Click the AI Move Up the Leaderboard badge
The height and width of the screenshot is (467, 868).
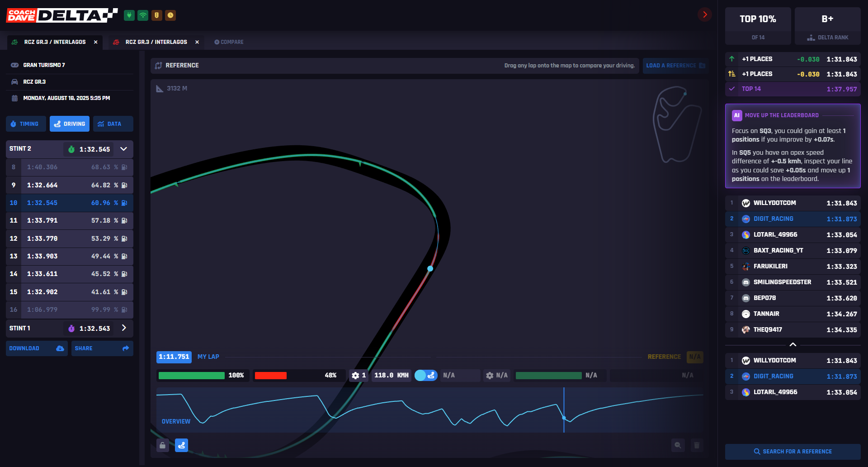click(737, 115)
